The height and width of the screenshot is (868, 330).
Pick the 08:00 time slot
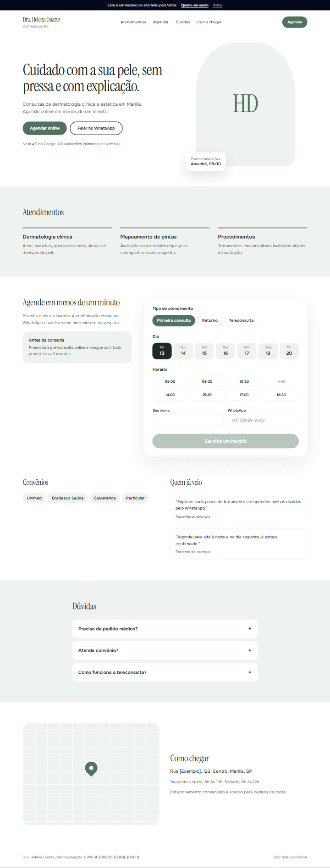(170, 381)
